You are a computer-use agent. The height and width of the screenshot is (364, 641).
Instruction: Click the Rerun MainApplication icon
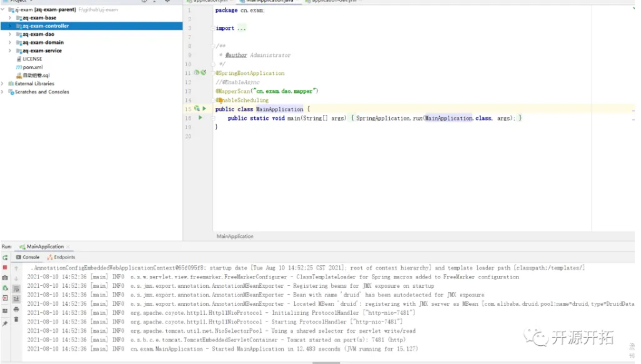[x=5, y=257]
